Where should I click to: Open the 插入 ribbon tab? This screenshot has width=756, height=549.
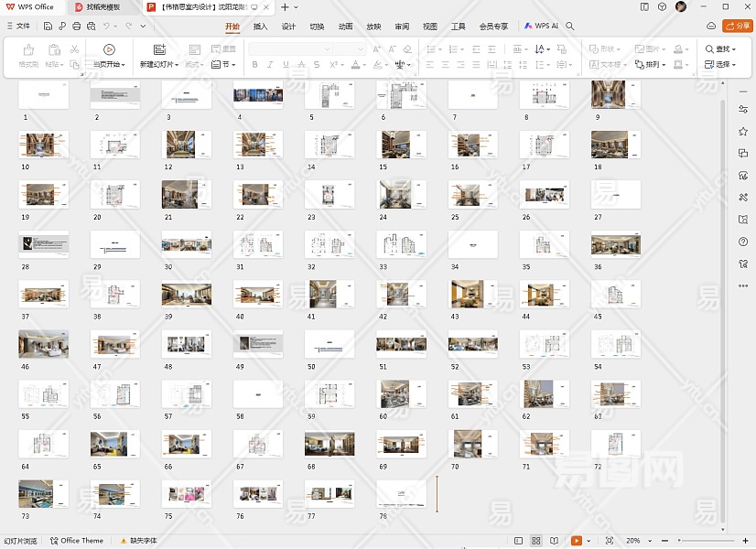(x=260, y=27)
